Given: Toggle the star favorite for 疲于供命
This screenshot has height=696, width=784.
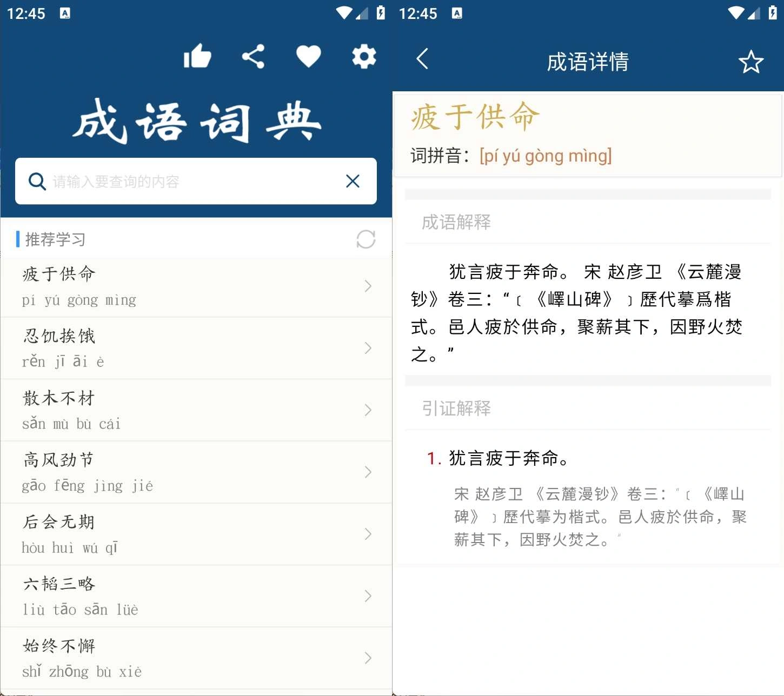Looking at the screenshot, I should [751, 62].
